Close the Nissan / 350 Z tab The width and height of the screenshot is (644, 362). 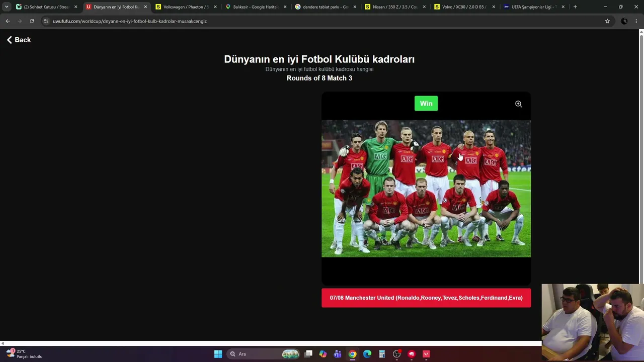tap(424, 7)
